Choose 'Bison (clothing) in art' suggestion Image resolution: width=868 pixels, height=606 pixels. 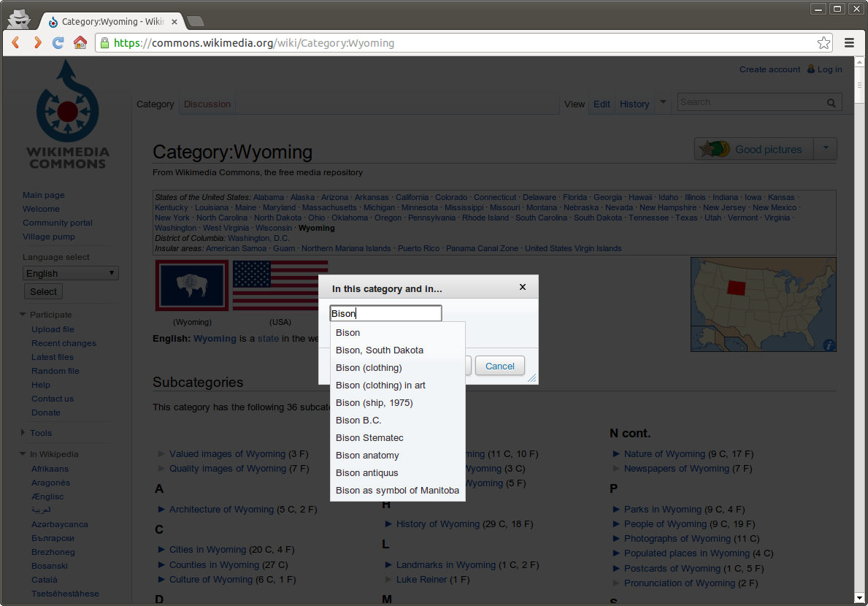[397, 386]
